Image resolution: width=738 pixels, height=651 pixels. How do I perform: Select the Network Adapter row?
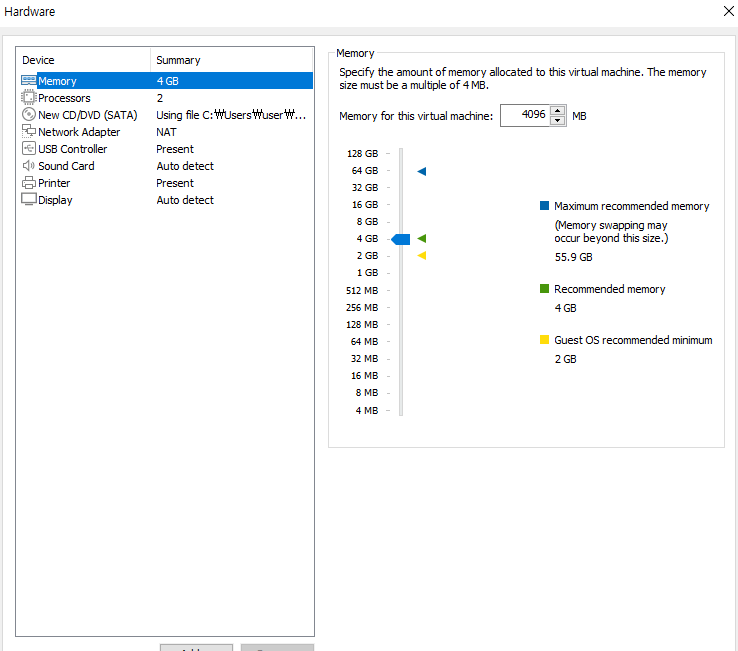click(167, 132)
